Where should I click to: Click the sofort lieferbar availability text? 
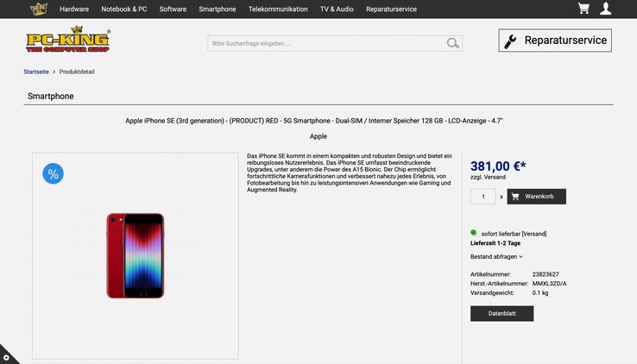[514, 234]
